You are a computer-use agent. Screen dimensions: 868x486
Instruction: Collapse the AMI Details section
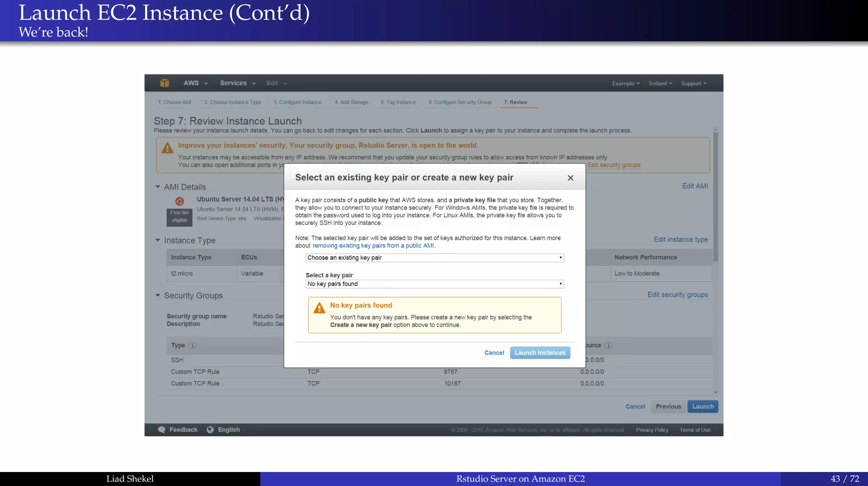point(158,187)
